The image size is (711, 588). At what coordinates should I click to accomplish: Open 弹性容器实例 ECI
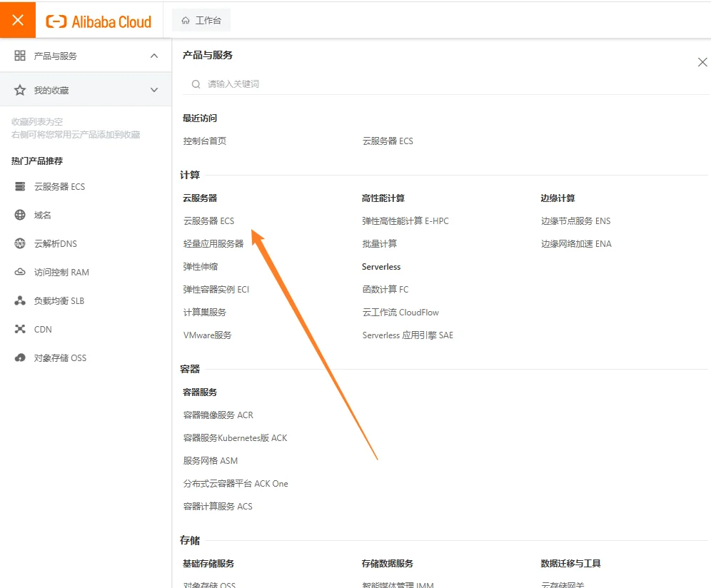[216, 289]
